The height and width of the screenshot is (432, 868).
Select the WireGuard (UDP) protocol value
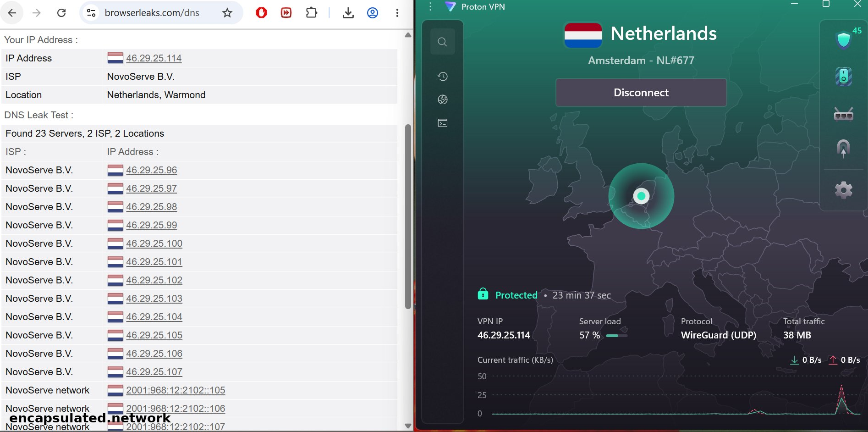pos(719,335)
